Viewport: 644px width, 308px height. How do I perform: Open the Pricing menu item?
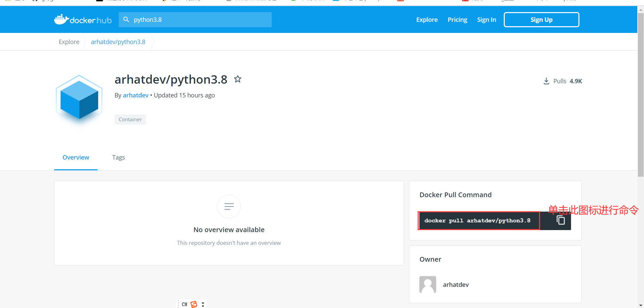coord(457,19)
